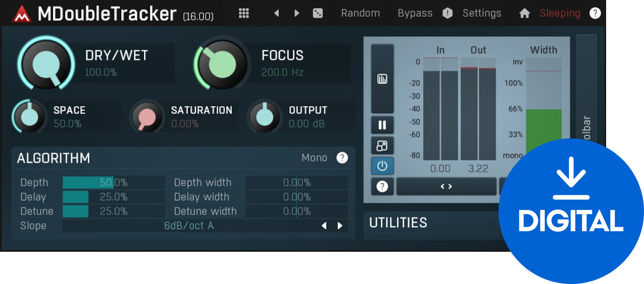Image resolution: width=644 pixels, height=284 pixels.
Task: Pause the meters
Action: 382,125
